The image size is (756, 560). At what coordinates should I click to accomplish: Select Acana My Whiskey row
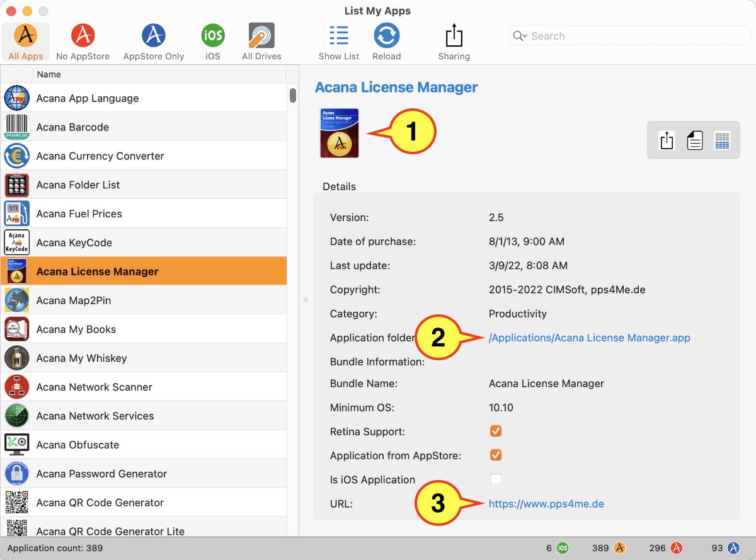click(144, 358)
